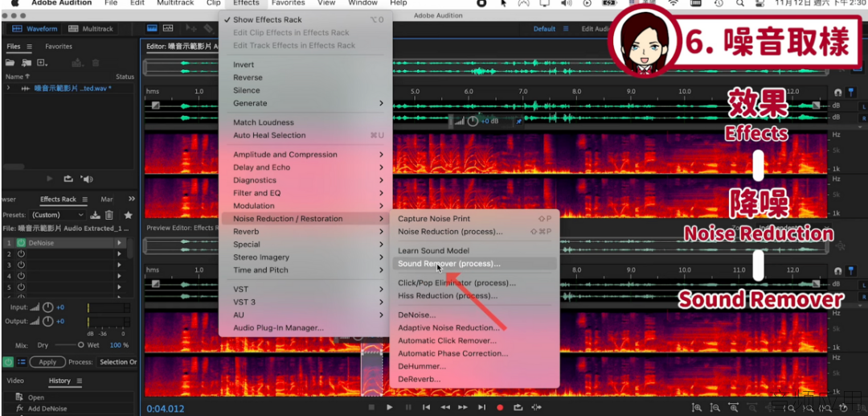Open effects slot 3 arrow menu
Image resolution: width=868 pixels, height=416 pixels.
pyautogui.click(x=119, y=265)
